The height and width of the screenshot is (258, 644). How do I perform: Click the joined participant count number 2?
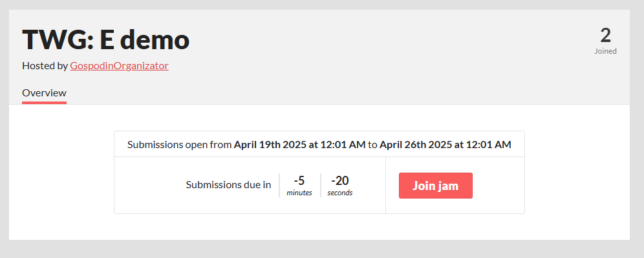click(605, 36)
